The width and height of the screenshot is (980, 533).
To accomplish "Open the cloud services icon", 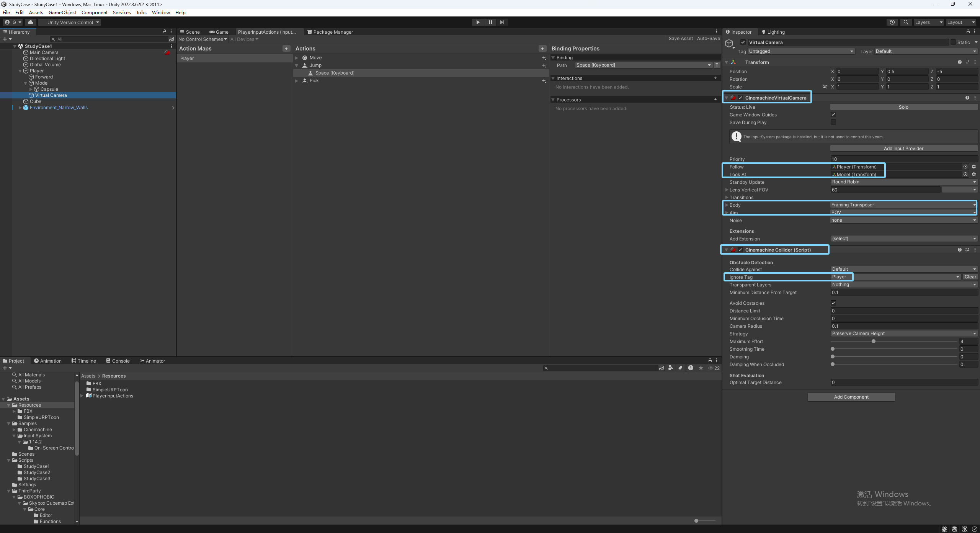I will 31,22.
